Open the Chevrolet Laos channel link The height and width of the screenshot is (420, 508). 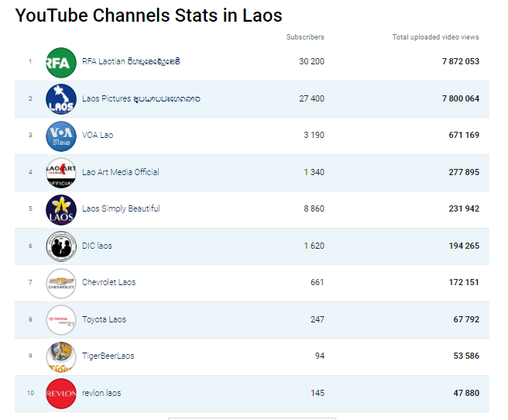tap(108, 282)
